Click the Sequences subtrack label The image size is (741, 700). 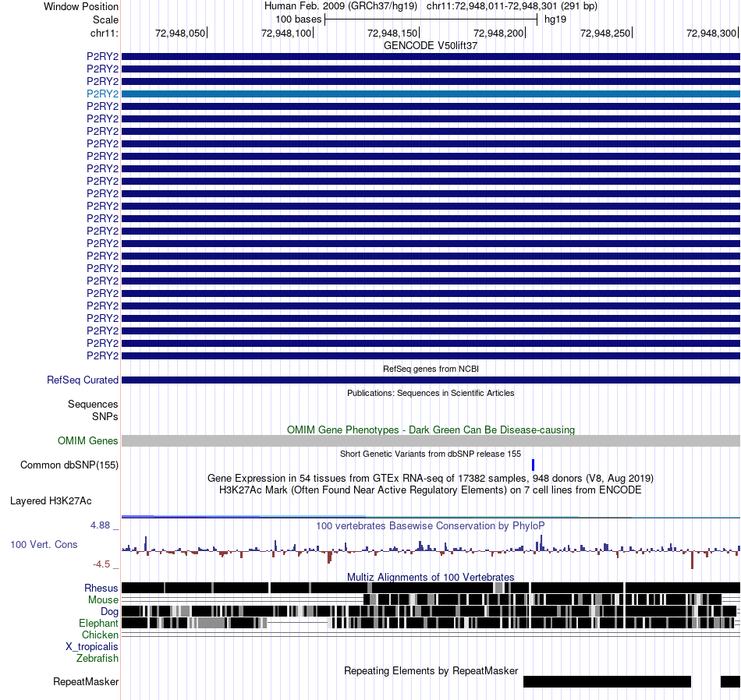93,405
